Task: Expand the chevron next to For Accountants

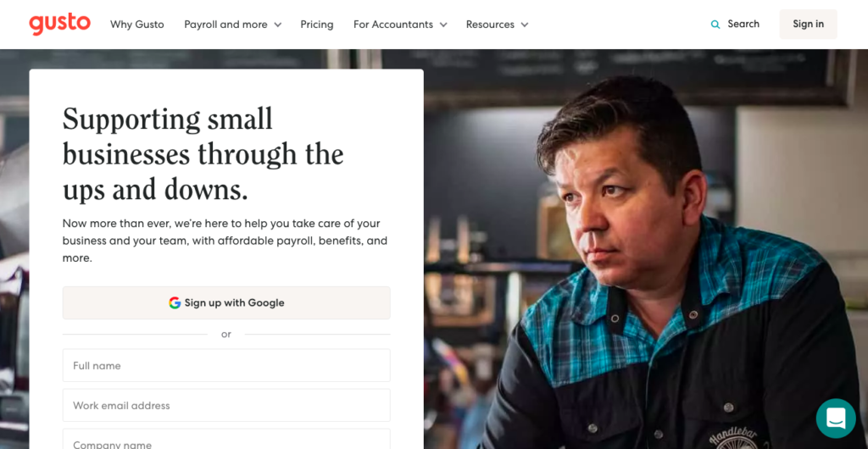Action: pyautogui.click(x=443, y=25)
